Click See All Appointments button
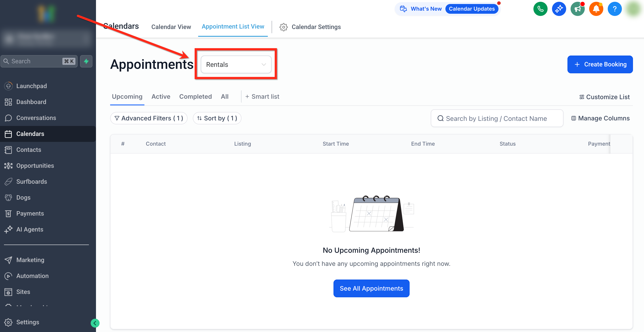The height and width of the screenshot is (332, 644). tap(371, 288)
